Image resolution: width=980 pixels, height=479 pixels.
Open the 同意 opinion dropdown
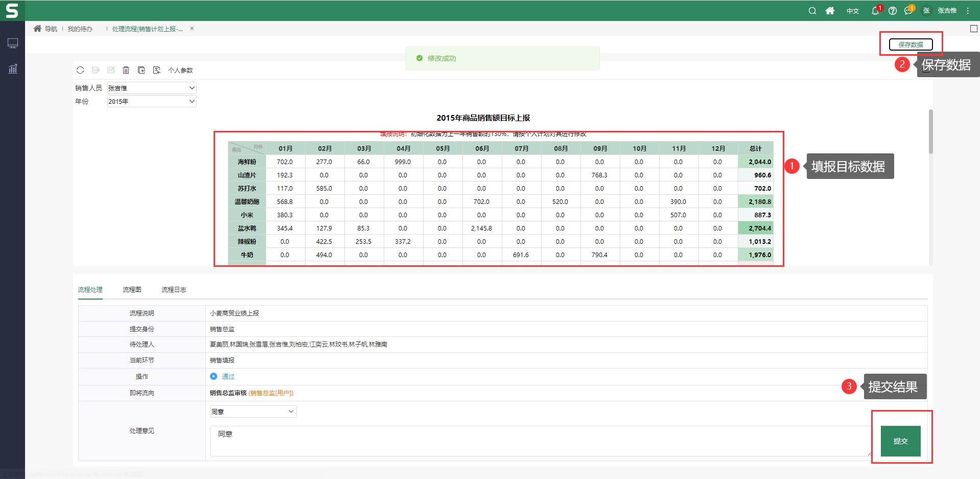(253, 412)
